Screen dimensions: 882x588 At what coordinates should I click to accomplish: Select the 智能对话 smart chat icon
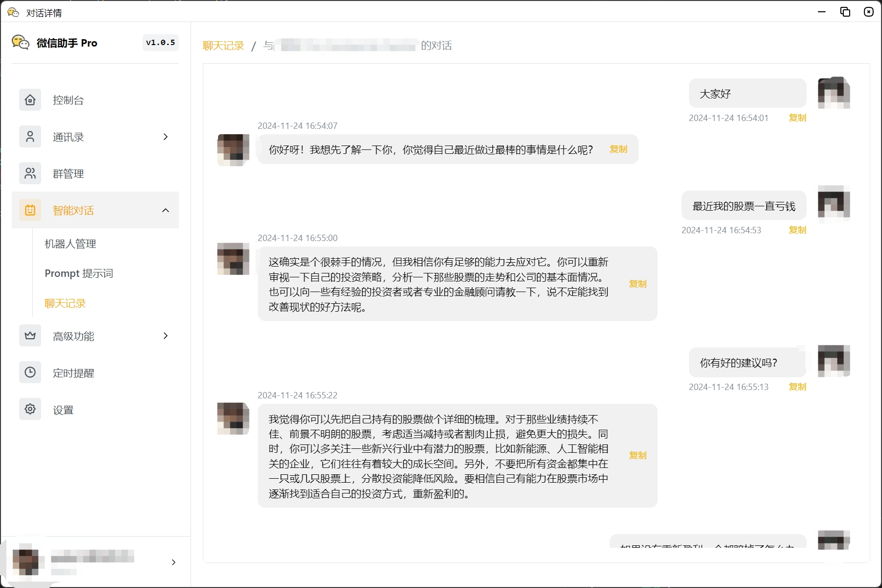(30, 210)
